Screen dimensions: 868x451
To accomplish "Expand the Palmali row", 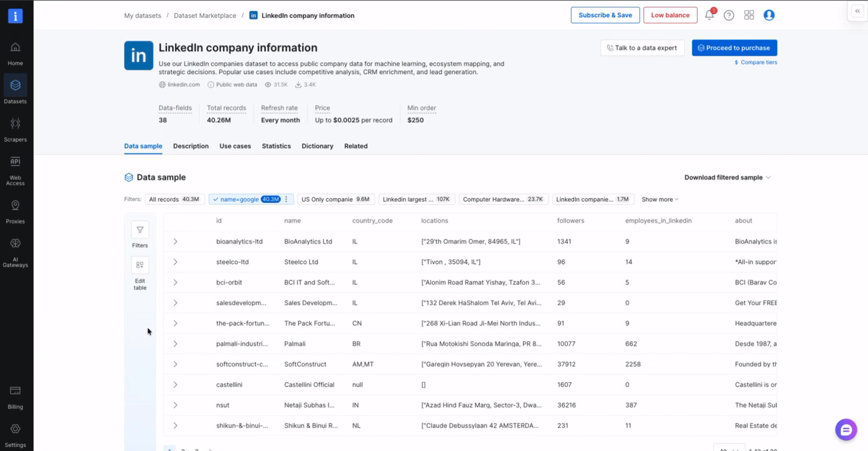I will click(175, 344).
